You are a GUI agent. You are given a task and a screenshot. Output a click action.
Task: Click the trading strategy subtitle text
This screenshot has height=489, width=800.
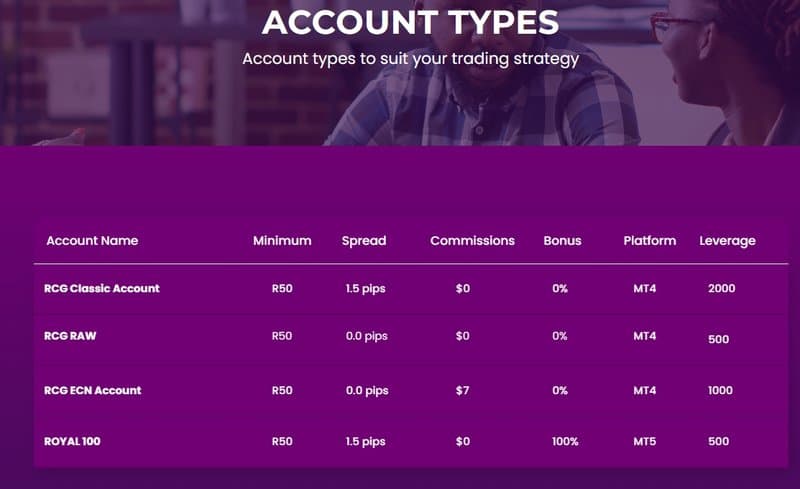coord(411,59)
